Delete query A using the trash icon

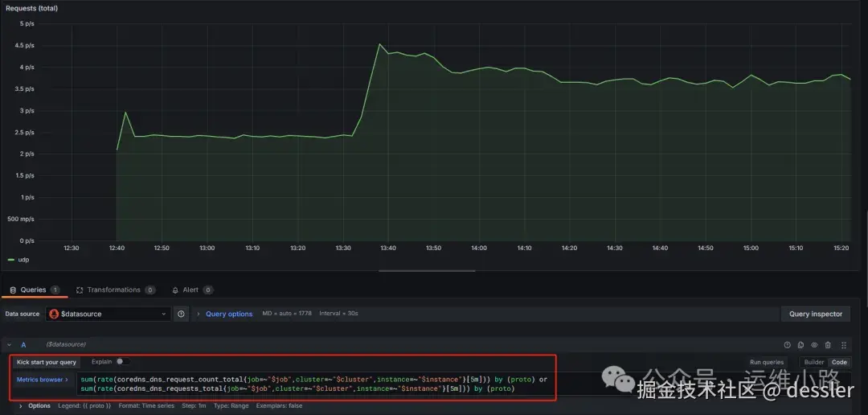pyautogui.click(x=828, y=345)
